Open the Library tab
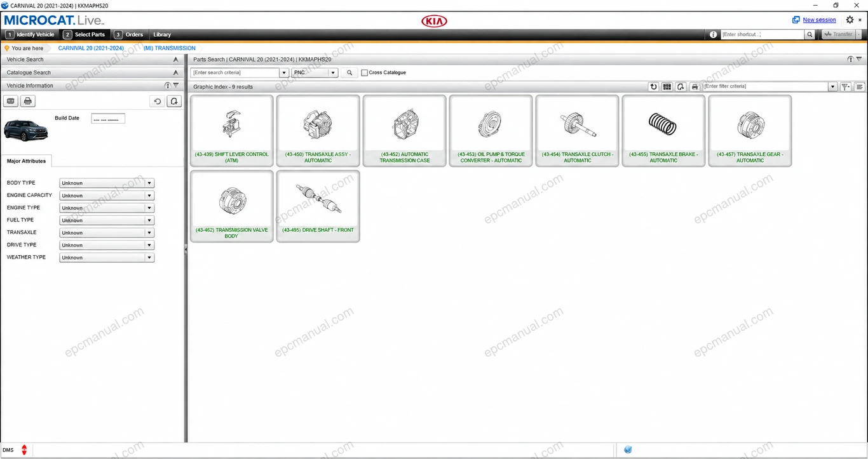The image size is (868, 459). pos(162,35)
